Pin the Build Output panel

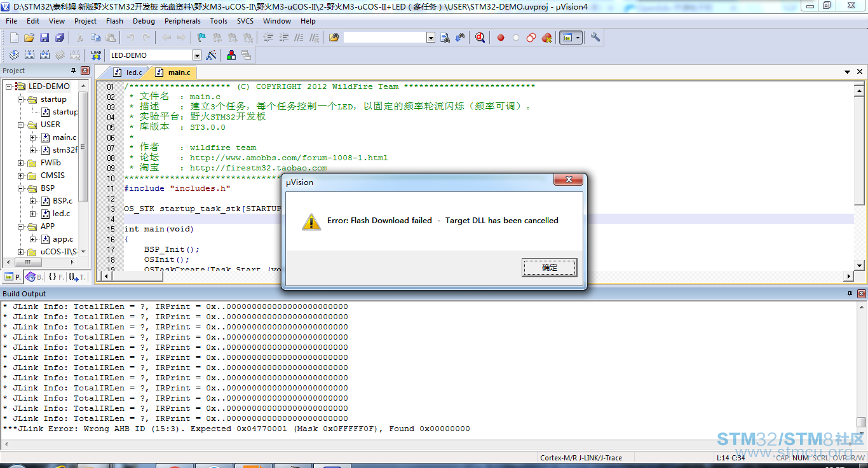click(850, 294)
